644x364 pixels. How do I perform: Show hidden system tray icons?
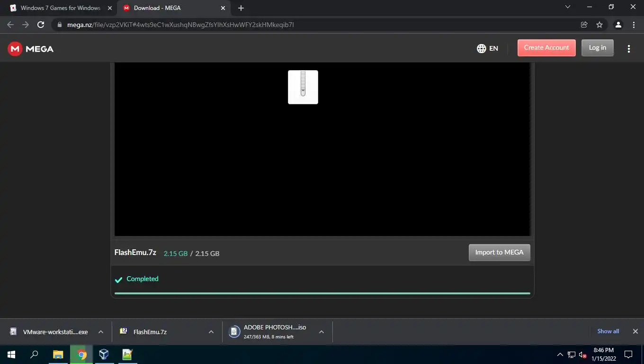[560, 355]
